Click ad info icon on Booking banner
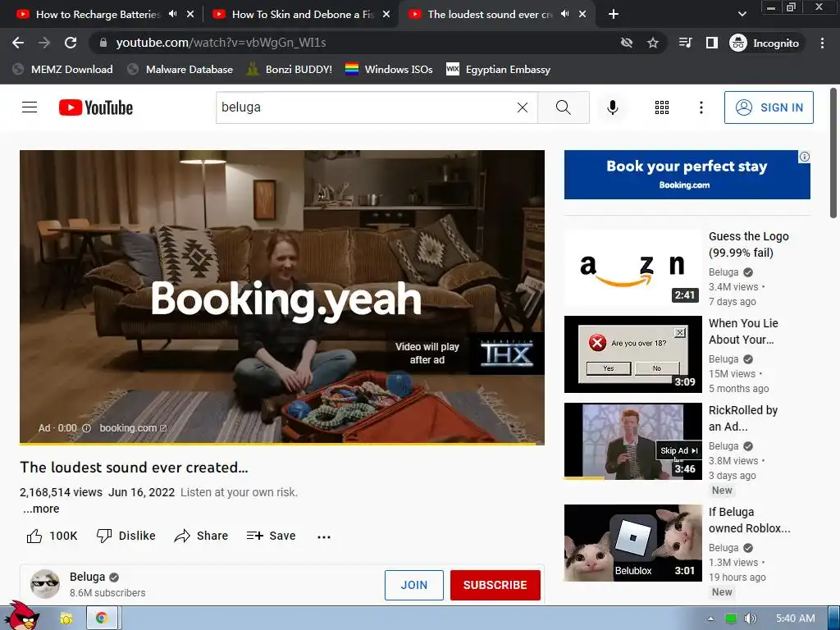 [x=804, y=157]
